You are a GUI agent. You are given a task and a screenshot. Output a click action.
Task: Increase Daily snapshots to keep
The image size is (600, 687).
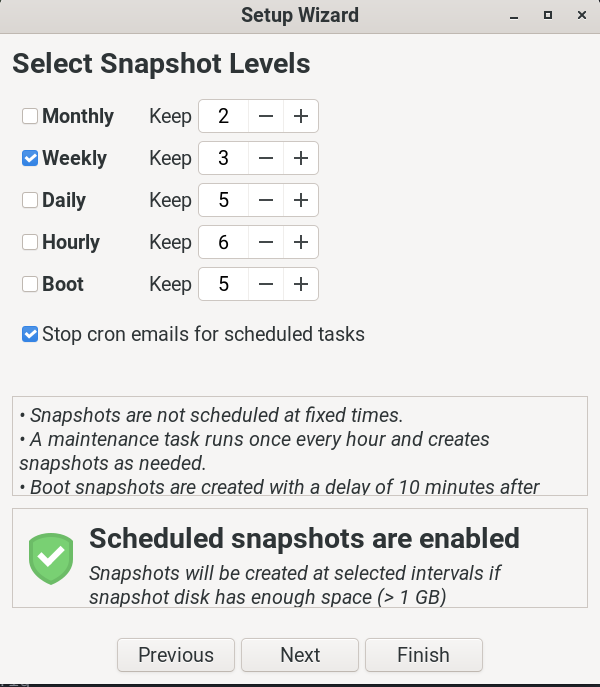pos(300,200)
